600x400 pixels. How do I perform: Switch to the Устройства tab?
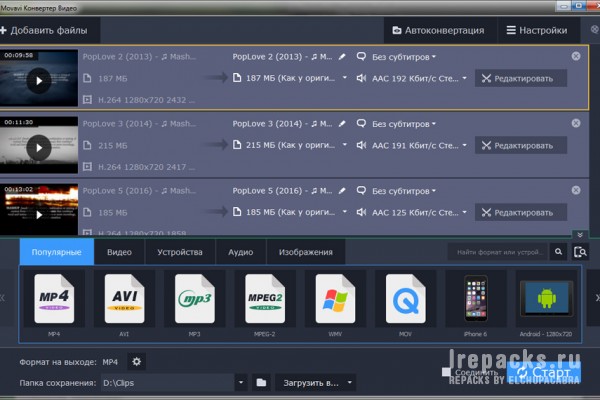pyautogui.click(x=180, y=252)
